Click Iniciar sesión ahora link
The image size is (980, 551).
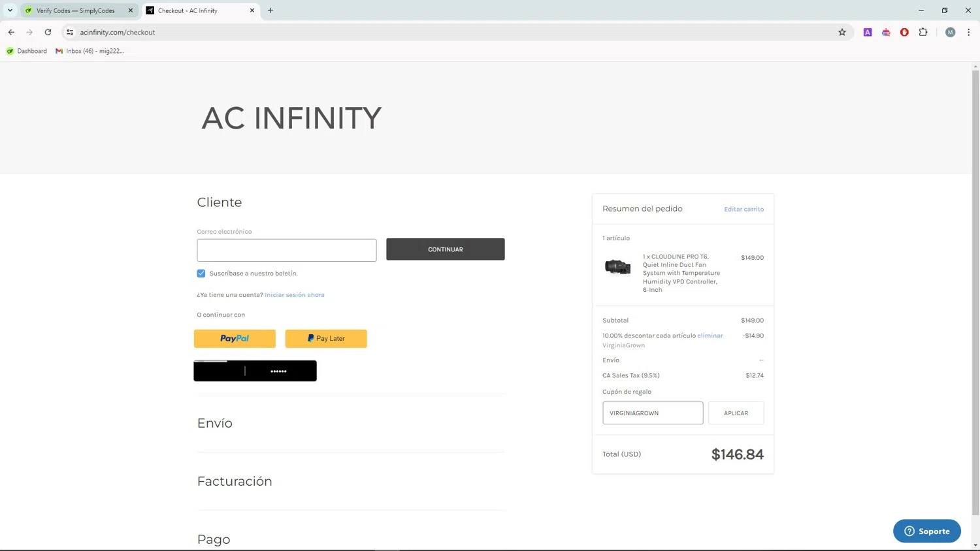(x=295, y=295)
